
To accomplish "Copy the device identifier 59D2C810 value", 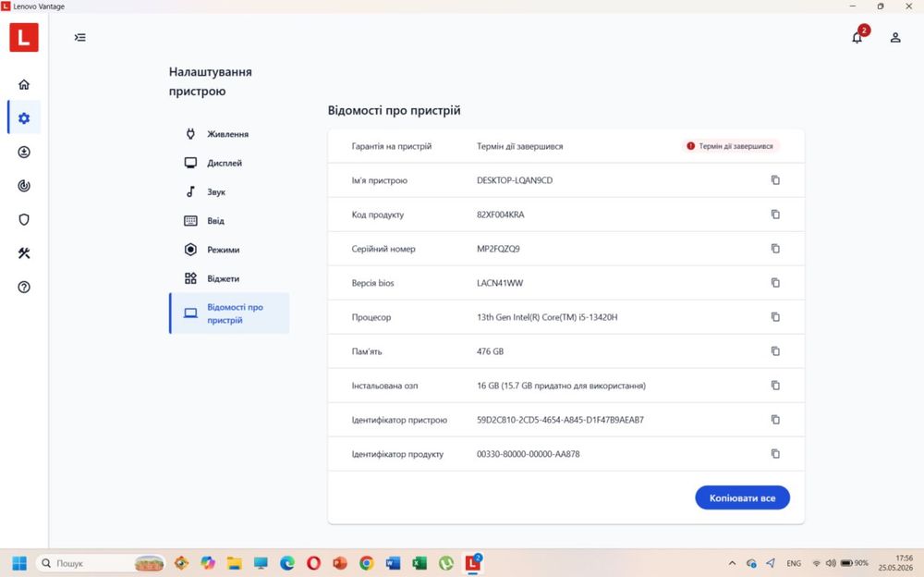I will point(775,420).
